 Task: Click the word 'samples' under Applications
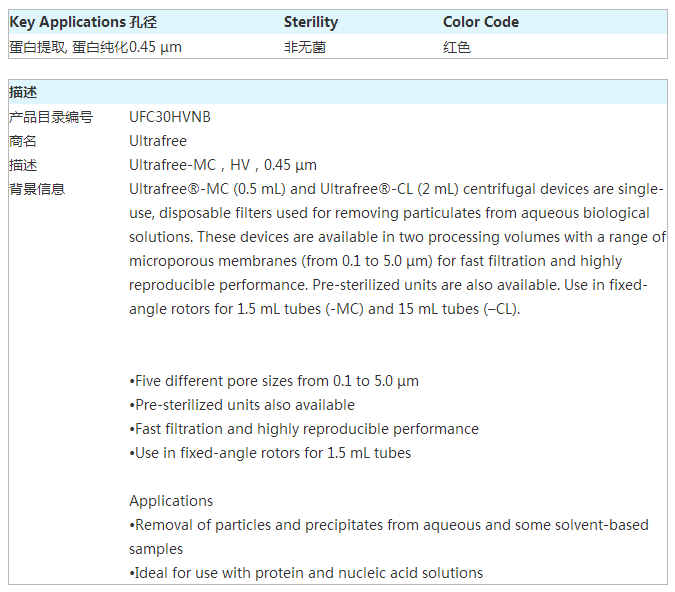point(156,549)
